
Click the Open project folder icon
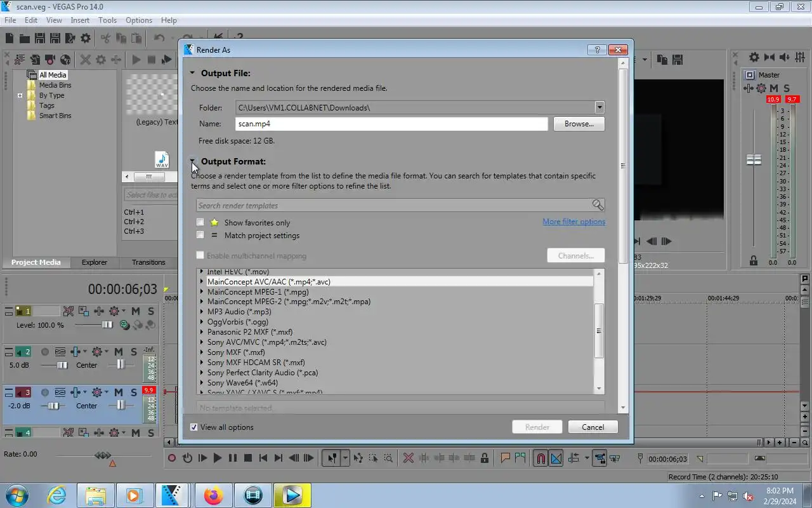pos(24,39)
